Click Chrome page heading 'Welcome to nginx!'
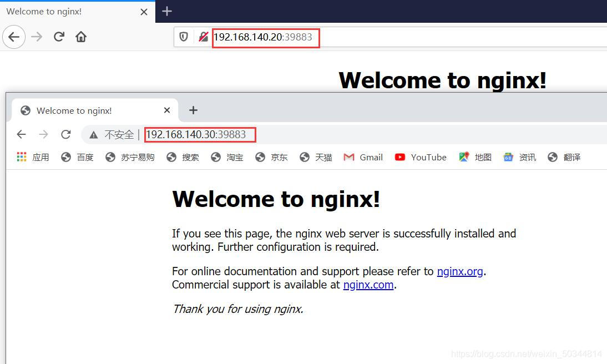607x364 pixels. (276, 199)
